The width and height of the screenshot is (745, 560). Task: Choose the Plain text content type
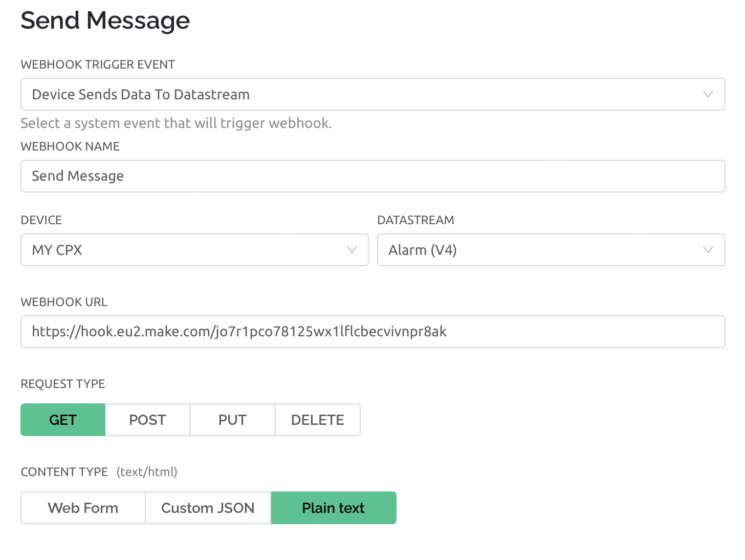point(334,508)
